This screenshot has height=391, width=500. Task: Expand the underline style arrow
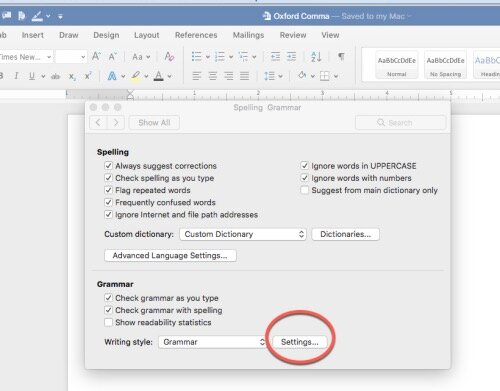(43, 76)
